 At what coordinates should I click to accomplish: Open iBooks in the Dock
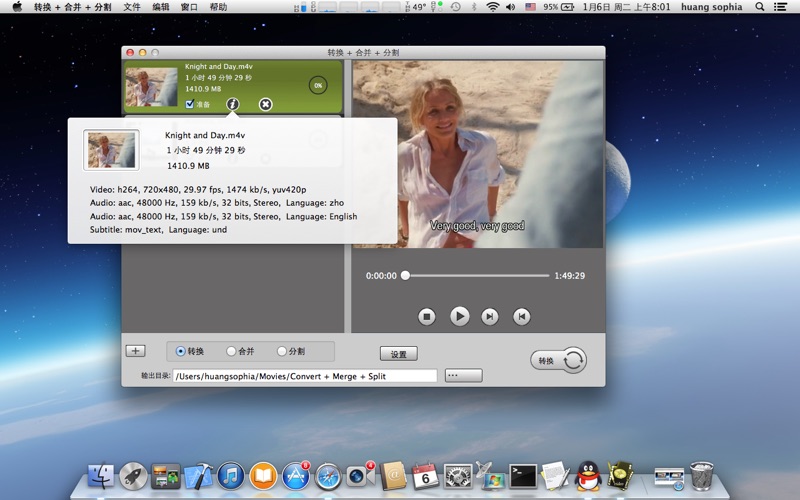click(263, 476)
